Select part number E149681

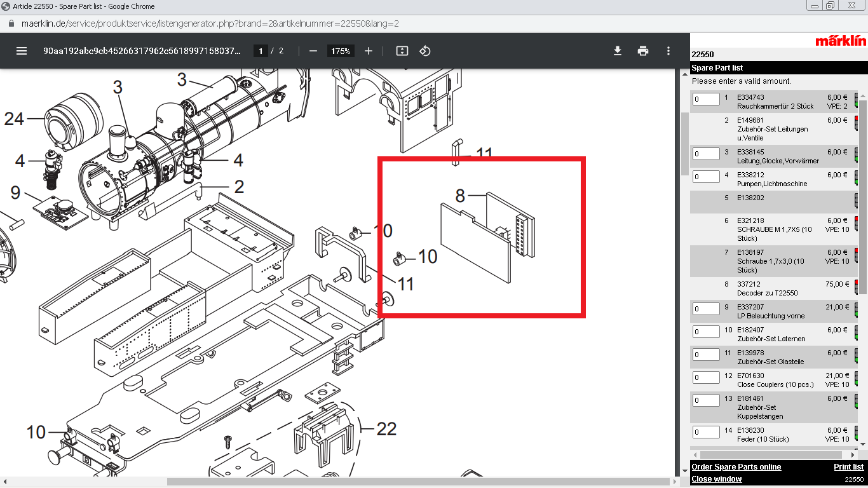[x=750, y=120]
